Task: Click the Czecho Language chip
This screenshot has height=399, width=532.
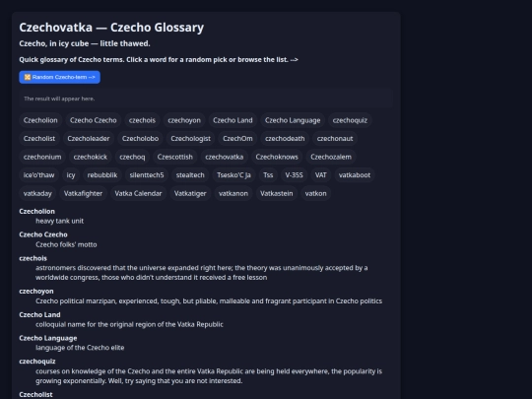Action: [293, 120]
